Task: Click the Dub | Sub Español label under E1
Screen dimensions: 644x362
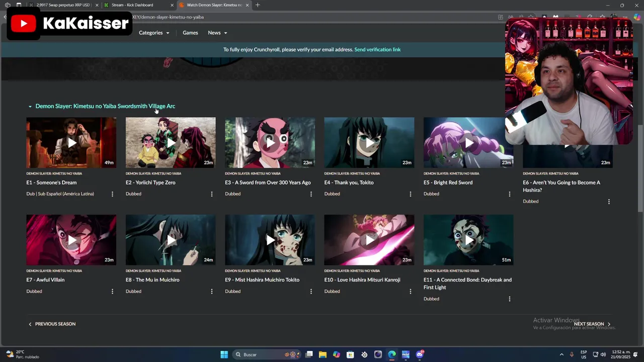Action: coord(60,194)
